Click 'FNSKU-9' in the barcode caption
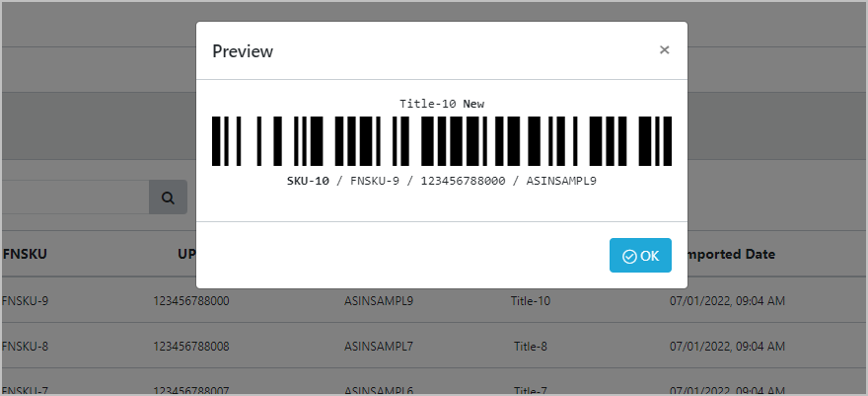This screenshot has height=396, width=868. 375,181
